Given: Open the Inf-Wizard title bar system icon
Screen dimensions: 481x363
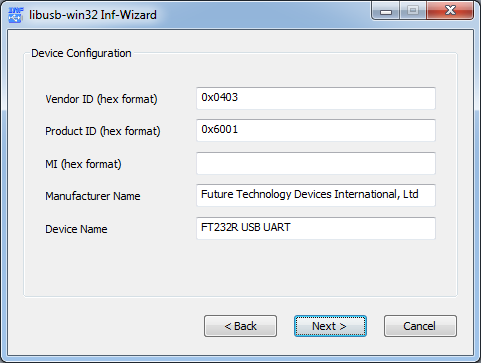Looking at the screenshot, I should click(x=15, y=15).
